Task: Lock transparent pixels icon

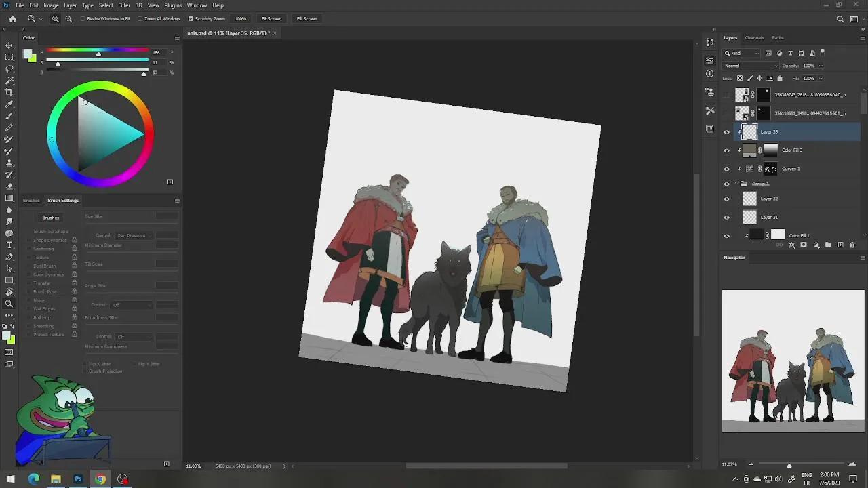Action: (741, 79)
